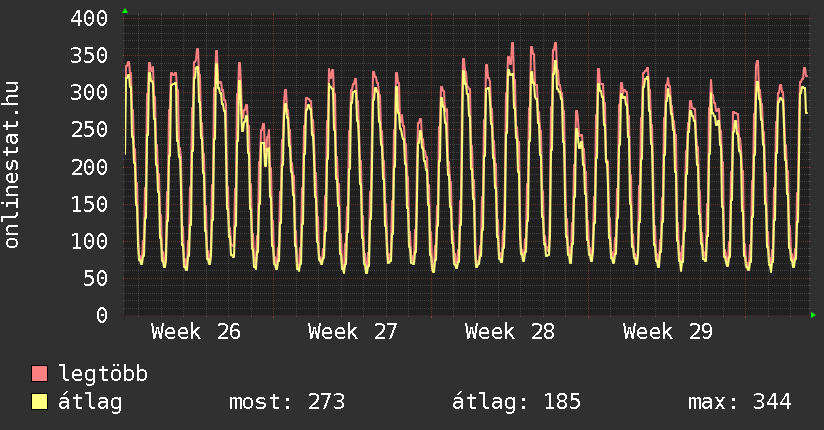The height and width of the screenshot is (430, 824).
Task: Click the pink legtöbb legend swatch
Action: [39, 374]
